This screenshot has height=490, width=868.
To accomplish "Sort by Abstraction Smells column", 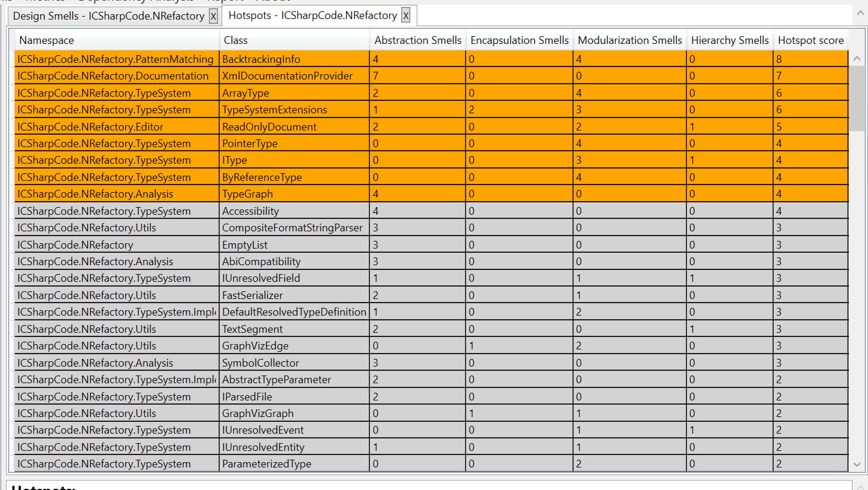I will 418,40.
